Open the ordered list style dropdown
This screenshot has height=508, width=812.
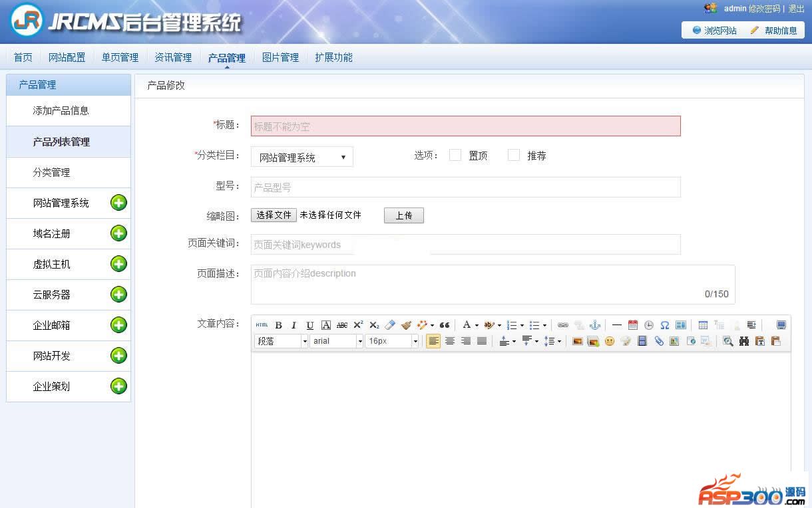(x=522, y=326)
